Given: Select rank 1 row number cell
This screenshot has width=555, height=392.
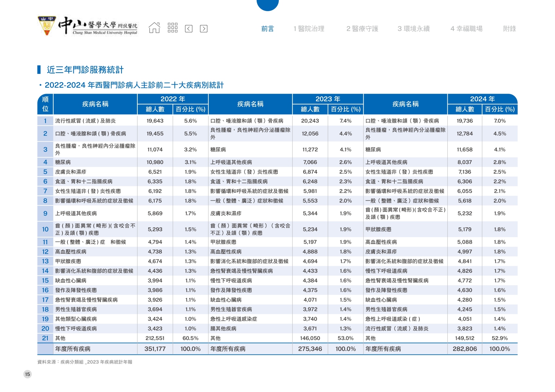Looking at the screenshot, I should click(x=45, y=121).
